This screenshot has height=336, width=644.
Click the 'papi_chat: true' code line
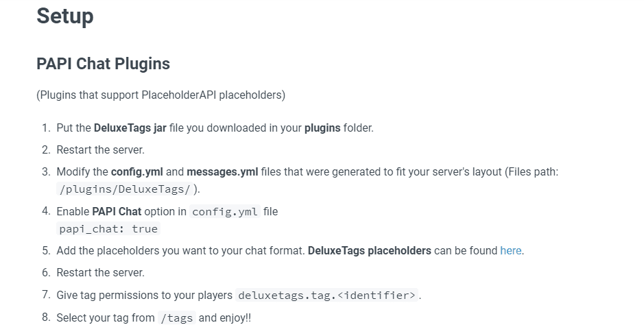point(108,228)
